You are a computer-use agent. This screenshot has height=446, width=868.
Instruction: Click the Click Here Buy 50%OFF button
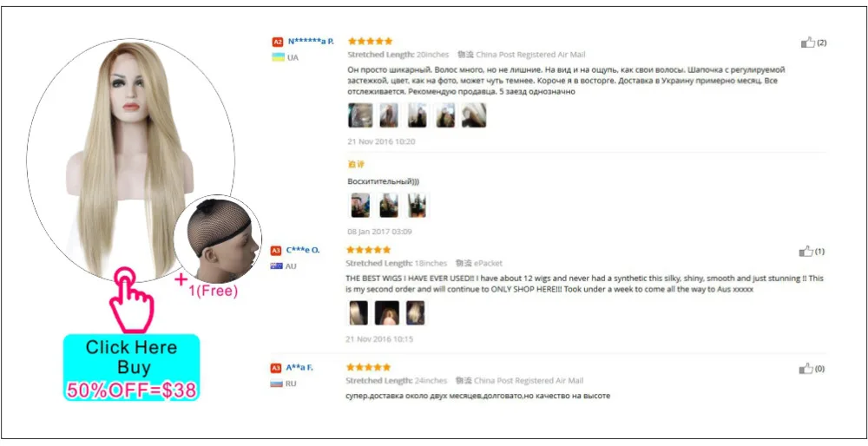pyautogui.click(x=131, y=367)
